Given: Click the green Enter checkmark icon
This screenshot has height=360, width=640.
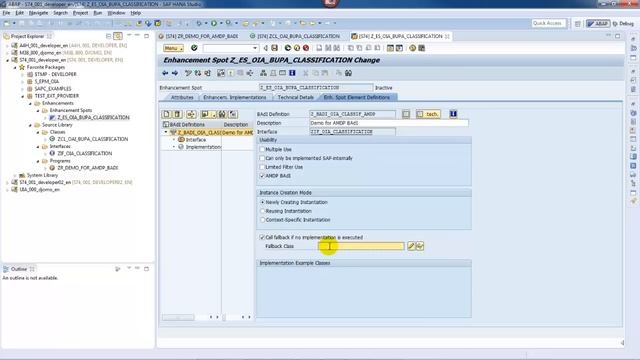Looking at the screenshot, I should [x=194, y=48].
